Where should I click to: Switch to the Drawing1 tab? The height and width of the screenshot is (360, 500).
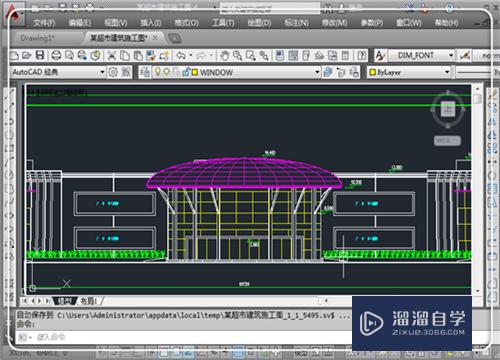[37, 38]
